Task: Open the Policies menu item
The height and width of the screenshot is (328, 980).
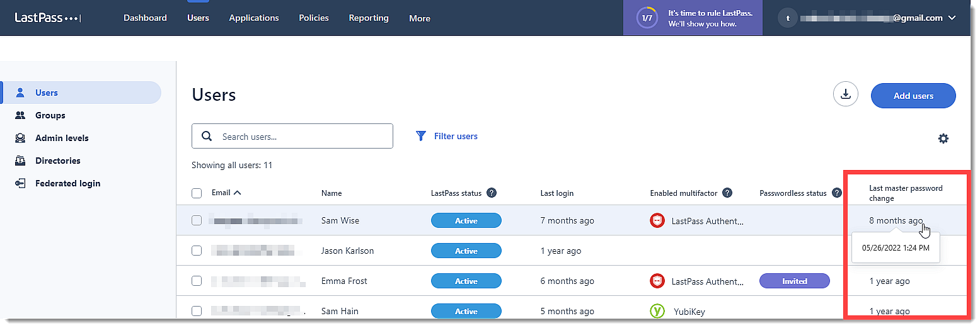Action: 314,18
